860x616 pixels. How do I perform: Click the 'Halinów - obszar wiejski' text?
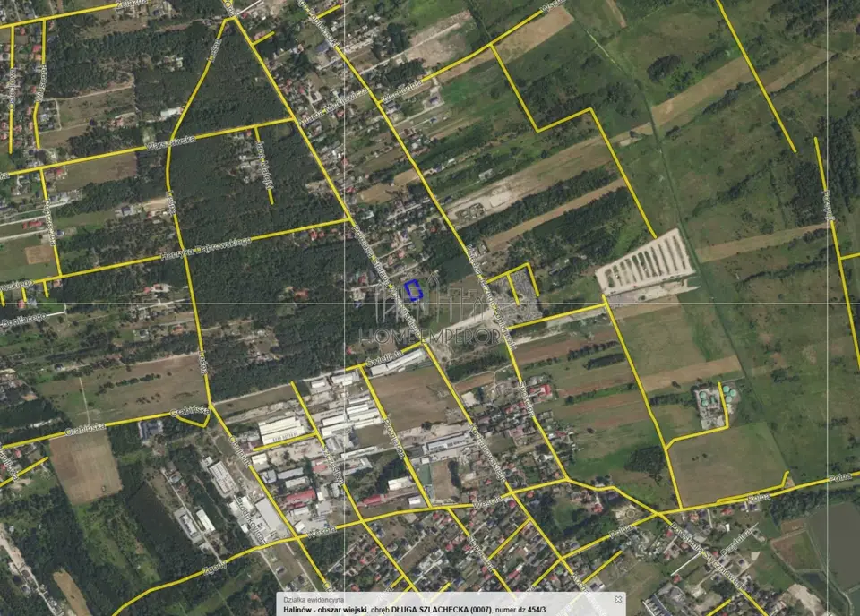325,610
